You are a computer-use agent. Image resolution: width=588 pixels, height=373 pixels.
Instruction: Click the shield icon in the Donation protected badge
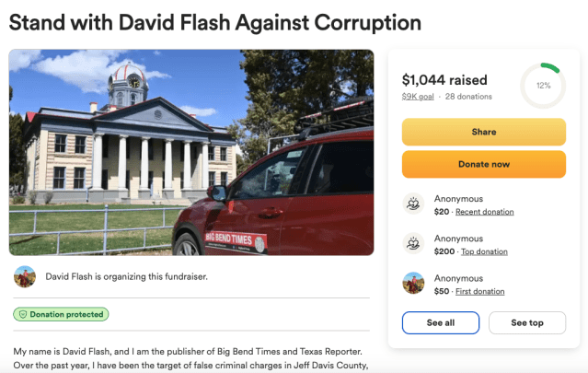coord(22,314)
